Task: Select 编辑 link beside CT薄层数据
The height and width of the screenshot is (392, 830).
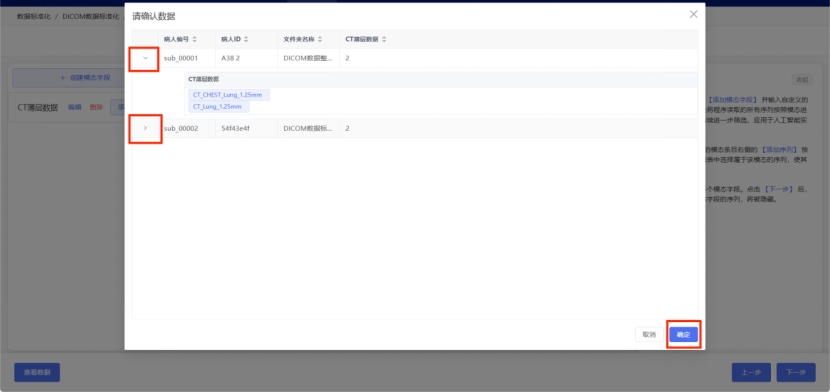Action: [x=75, y=107]
